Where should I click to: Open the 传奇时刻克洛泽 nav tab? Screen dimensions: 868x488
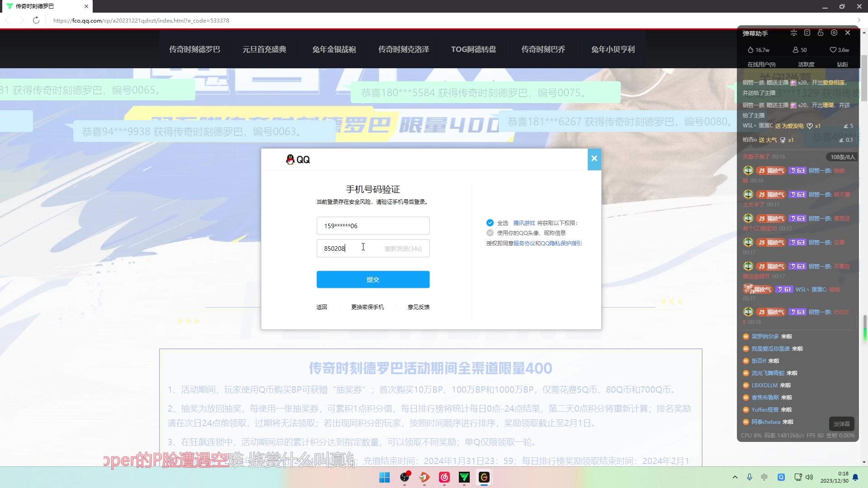404,49
